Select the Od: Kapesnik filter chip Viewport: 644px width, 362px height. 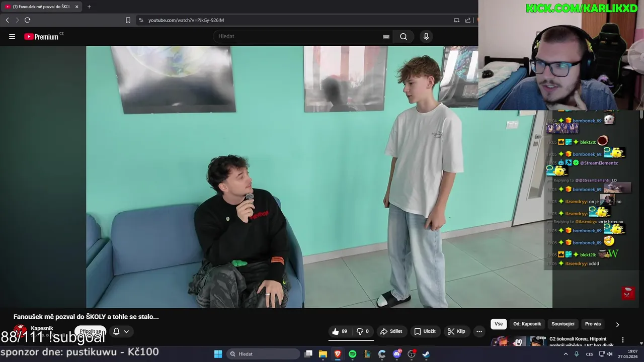[527, 324]
